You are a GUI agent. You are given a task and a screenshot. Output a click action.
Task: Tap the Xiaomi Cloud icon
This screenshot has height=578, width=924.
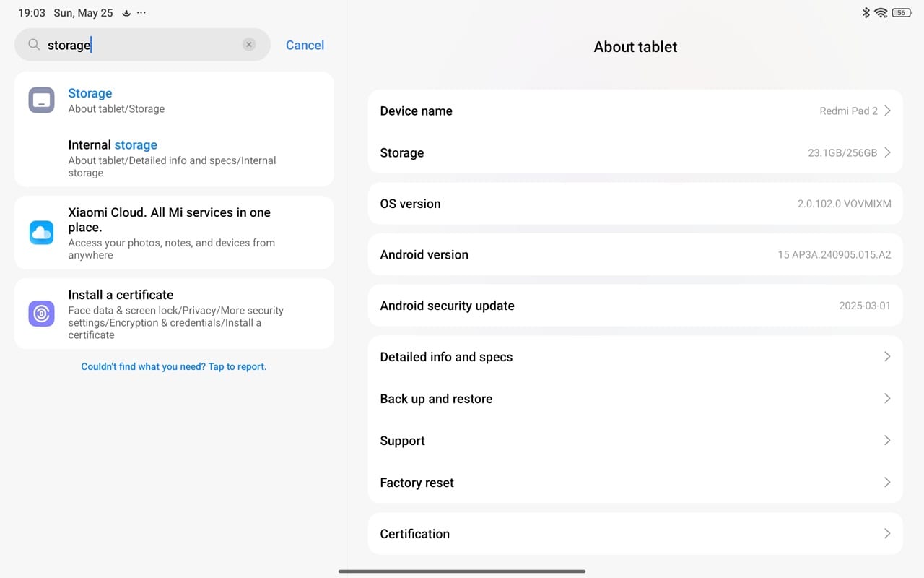click(41, 233)
